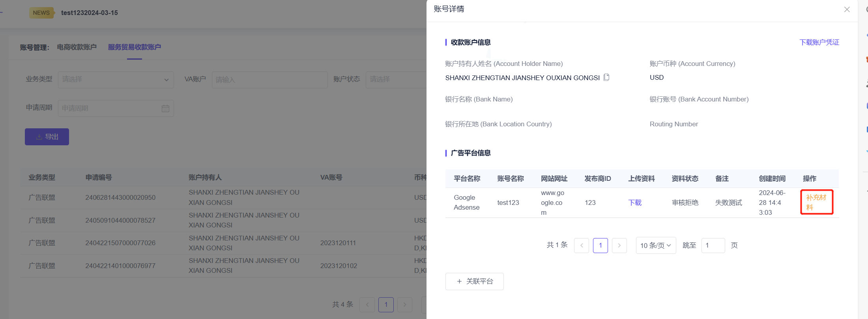Click 补充材料 in the operations column
This screenshot has width=868, height=319.
816,202
